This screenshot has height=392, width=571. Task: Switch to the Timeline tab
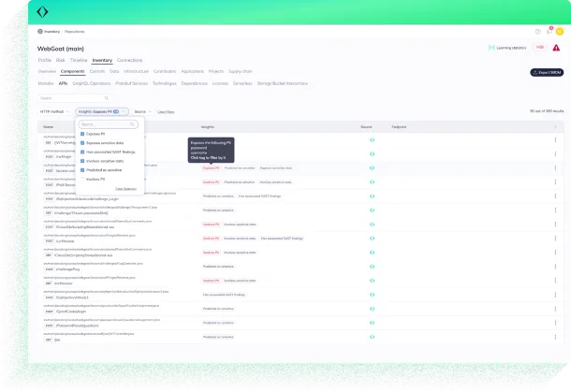click(x=79, y=60)
